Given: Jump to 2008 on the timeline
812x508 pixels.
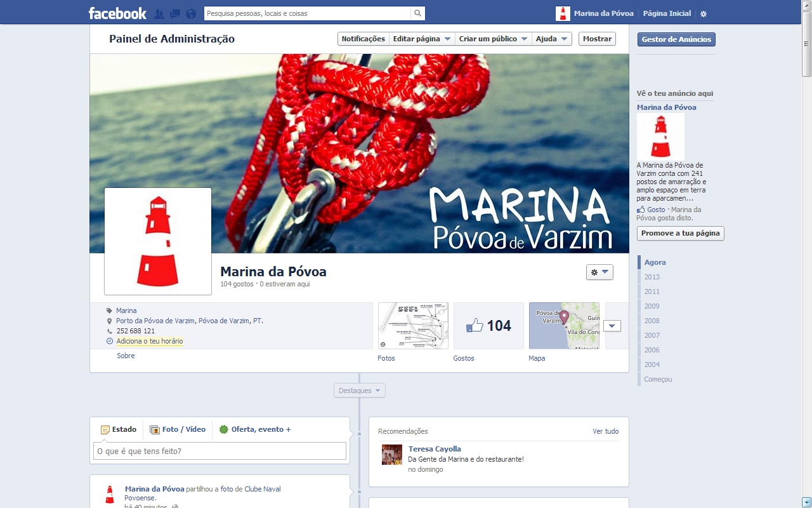Looking at the screenshot, I should 652,321.
